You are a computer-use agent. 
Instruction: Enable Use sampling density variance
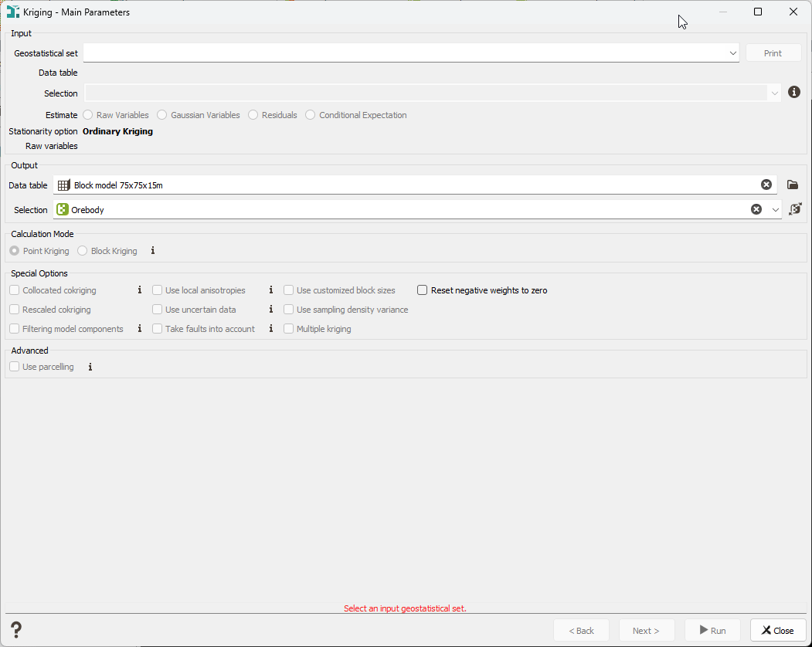click(288, 309)
